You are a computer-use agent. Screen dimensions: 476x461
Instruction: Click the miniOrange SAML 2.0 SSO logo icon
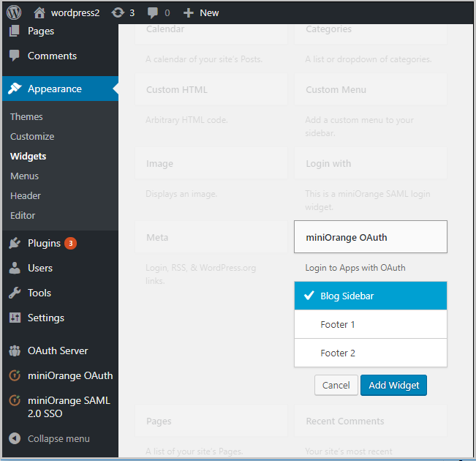pos(15,400)
